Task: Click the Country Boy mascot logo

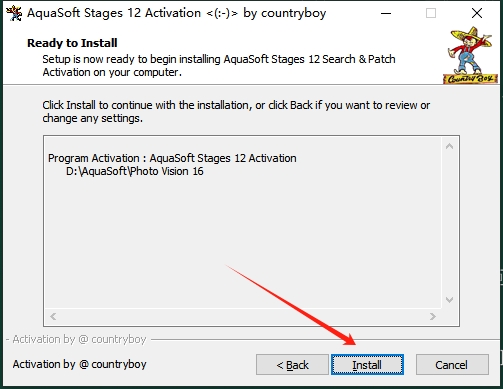Action: click(471, 55)
